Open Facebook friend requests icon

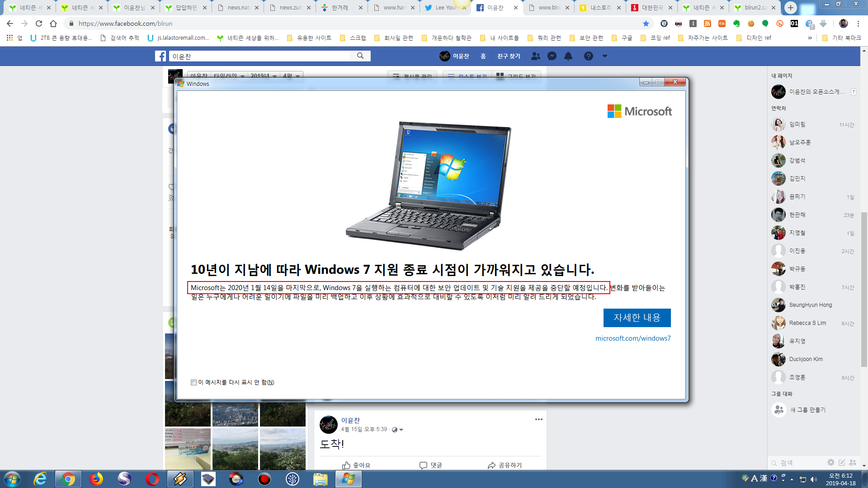pyautogui.click(x=536, y=56)
